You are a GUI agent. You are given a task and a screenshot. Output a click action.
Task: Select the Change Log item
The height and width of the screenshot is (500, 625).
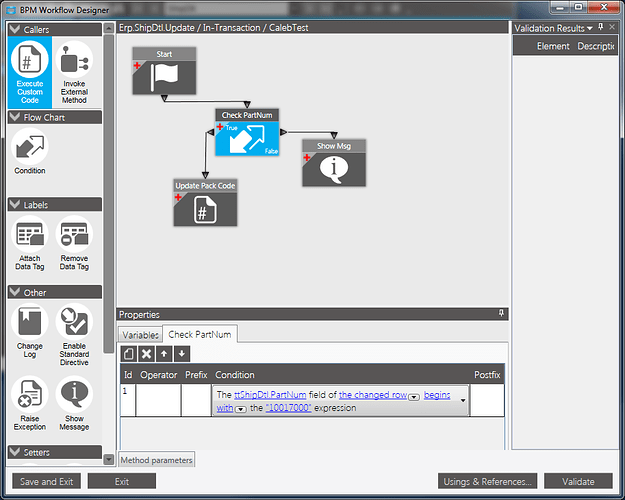pyautogui.click(x=30, y=331)
